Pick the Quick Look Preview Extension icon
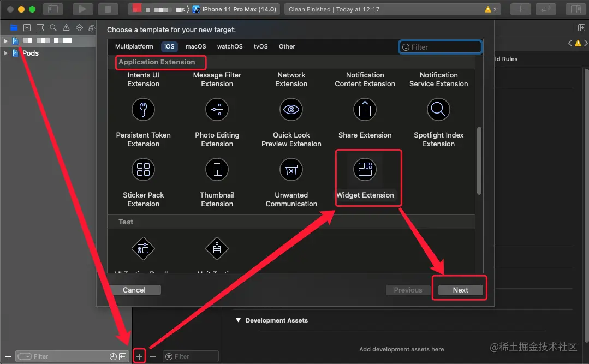Image resolution: width=589 pixels, height=364 pixels. 291,109
